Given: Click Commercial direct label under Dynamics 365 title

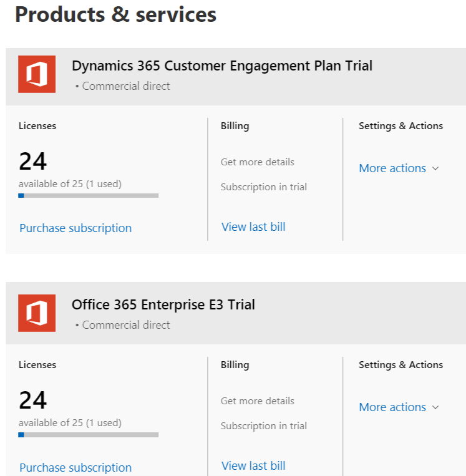Looking at the screenshot, I should (125, 86).
